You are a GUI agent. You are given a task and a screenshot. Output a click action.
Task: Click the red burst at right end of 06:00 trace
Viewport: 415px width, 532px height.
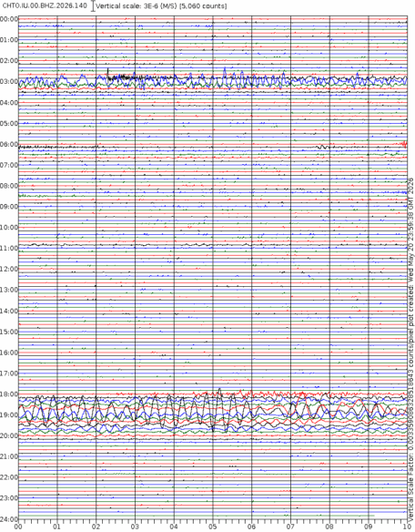403,144
